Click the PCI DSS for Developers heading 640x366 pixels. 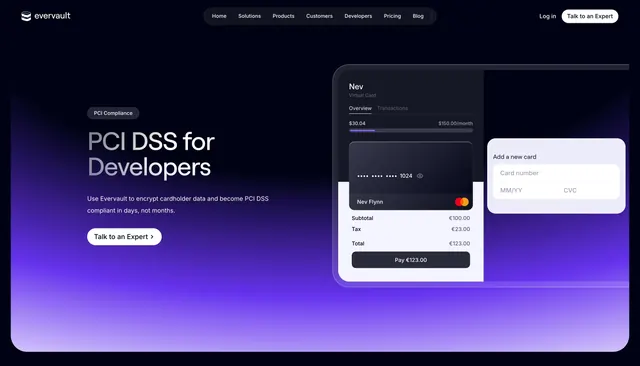(151, 154)
